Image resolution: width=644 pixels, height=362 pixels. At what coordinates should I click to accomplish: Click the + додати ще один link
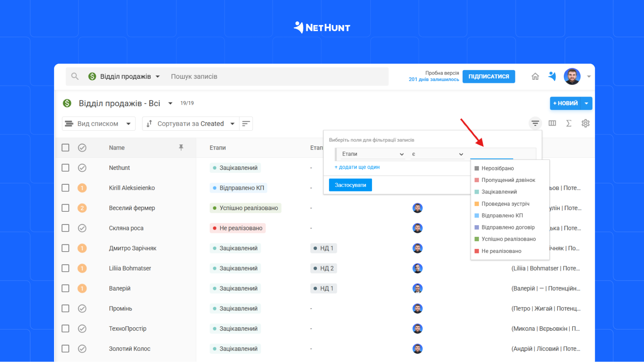pos(357,167)
